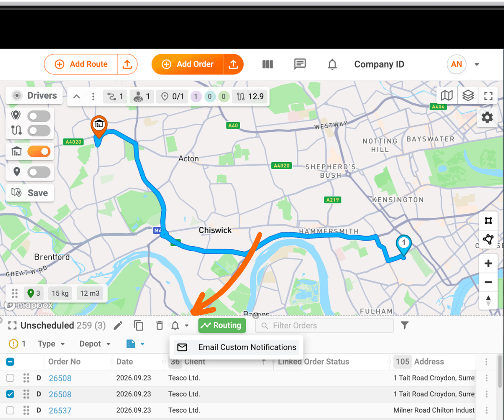Click the Add Route button
Viewport: 504px width, 420px height.
tap(81, 64)
